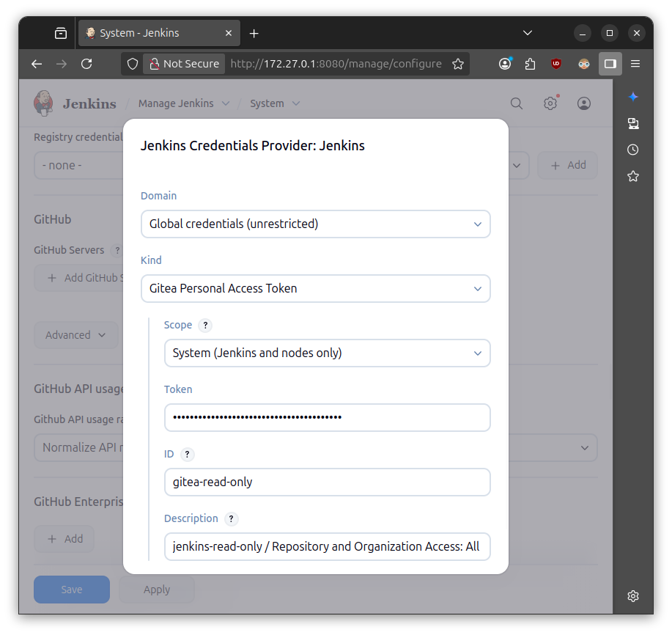The image size is (672, 635).
Task: Click the Description help question mark
Action: coord(231,519)
